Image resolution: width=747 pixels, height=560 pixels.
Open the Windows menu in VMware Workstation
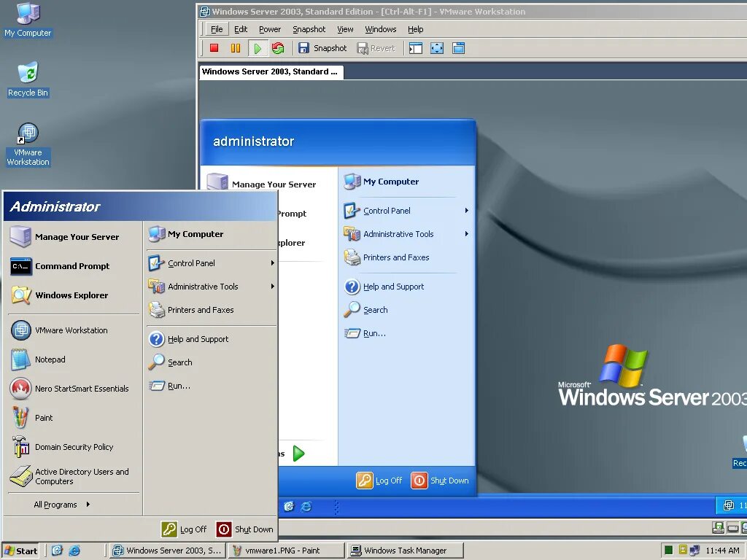tap(380, 29)
